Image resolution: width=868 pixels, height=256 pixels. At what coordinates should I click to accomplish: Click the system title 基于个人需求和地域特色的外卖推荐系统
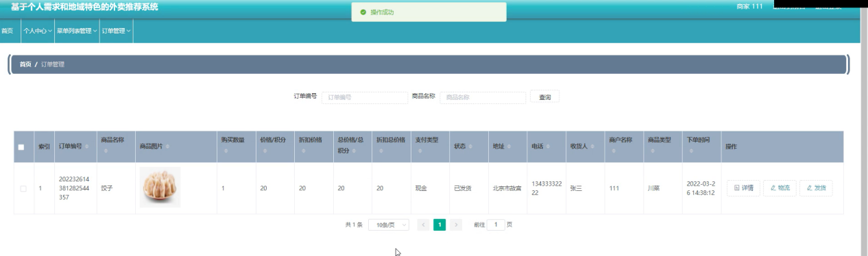(85, 7)
